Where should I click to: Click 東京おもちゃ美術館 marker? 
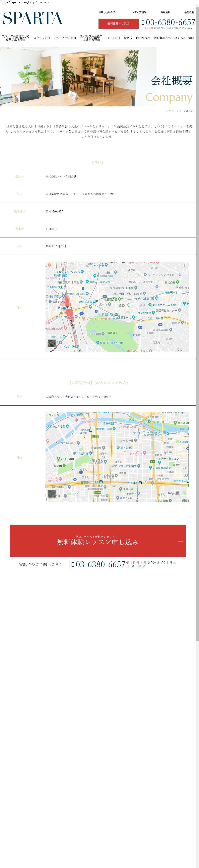click(150, 305)
